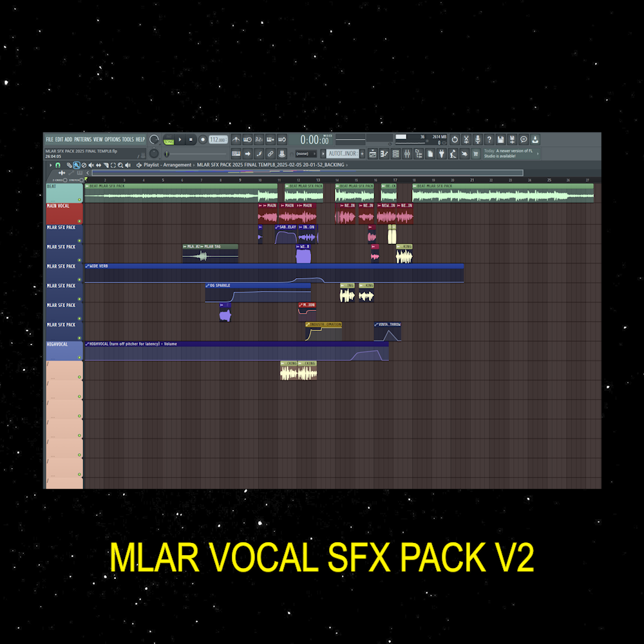
Task: Click the link chain icon in top toolbar
Action: pyautogui.click(x=270, y=154)
